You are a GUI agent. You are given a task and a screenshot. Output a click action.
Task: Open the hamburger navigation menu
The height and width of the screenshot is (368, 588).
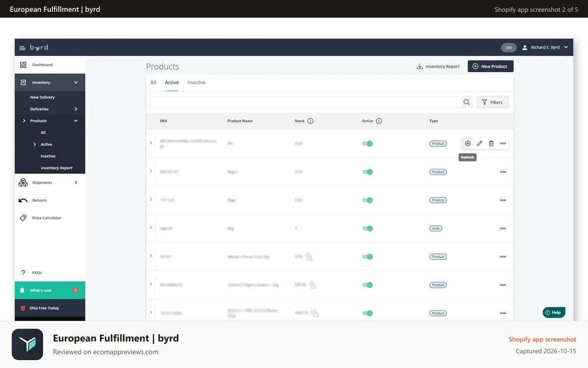point(22,48)
